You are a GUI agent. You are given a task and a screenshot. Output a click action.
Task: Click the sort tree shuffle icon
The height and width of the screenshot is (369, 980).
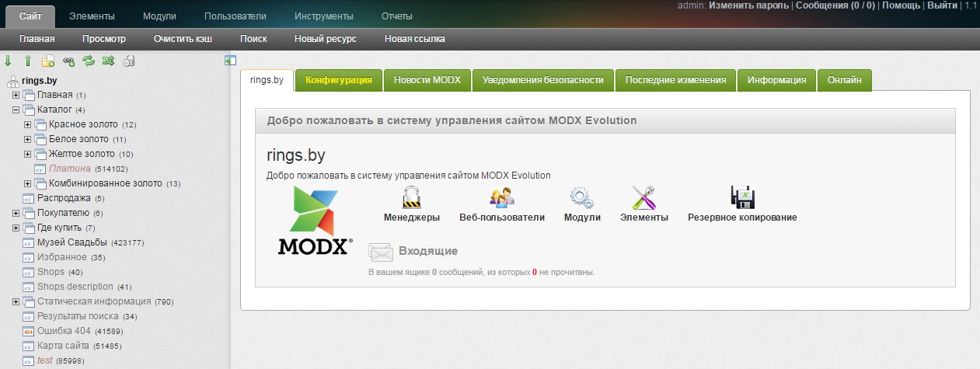109,61
